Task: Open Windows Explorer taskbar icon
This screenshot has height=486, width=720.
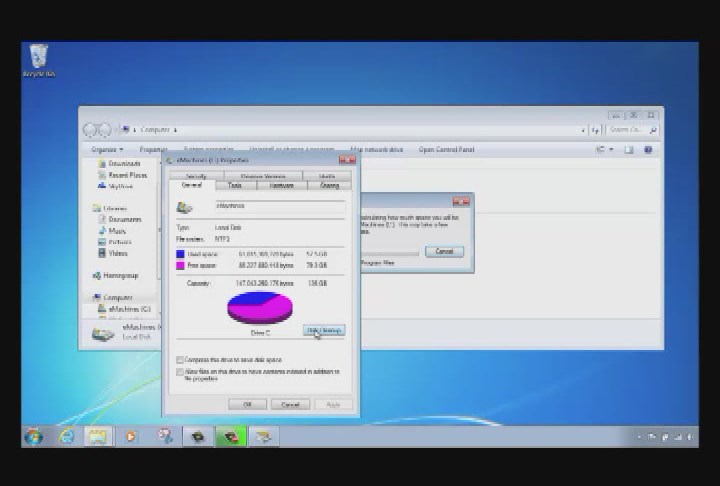Action: pos(98,436)
